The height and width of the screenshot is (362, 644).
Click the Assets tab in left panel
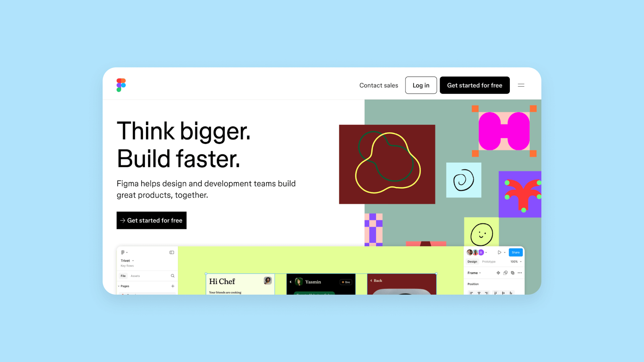click(136, 276)
